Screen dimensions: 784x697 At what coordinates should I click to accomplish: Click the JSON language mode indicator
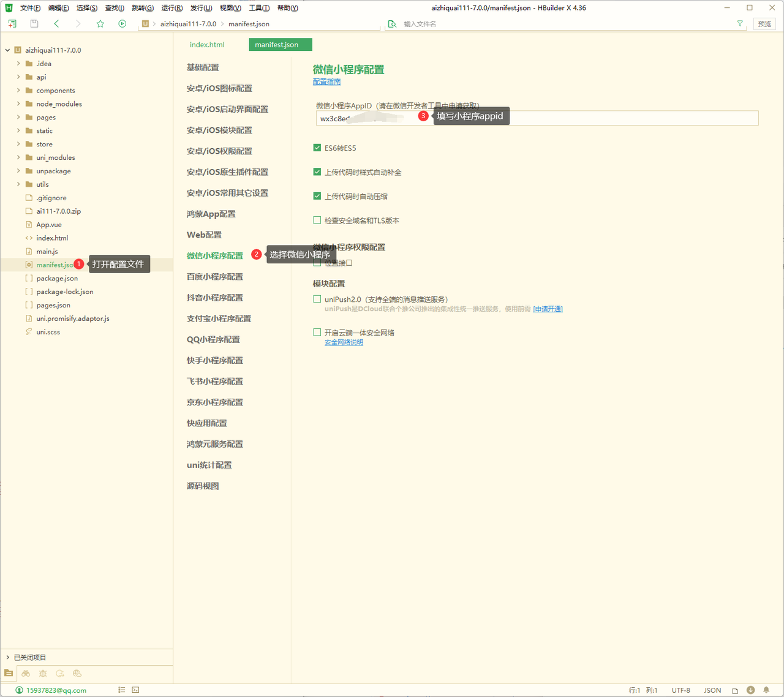click(x=712, y=690)
